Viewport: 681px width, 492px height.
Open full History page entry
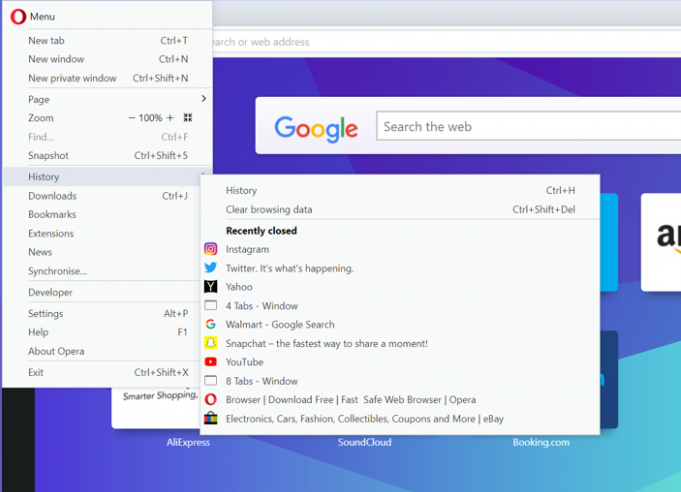[x=241, y=191]
